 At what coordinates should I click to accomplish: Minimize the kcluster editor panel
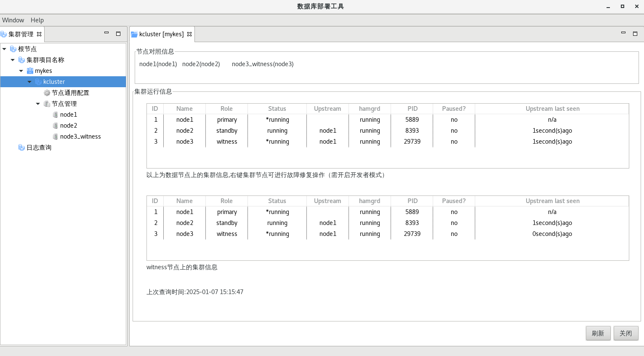click(x=623, y=33)
